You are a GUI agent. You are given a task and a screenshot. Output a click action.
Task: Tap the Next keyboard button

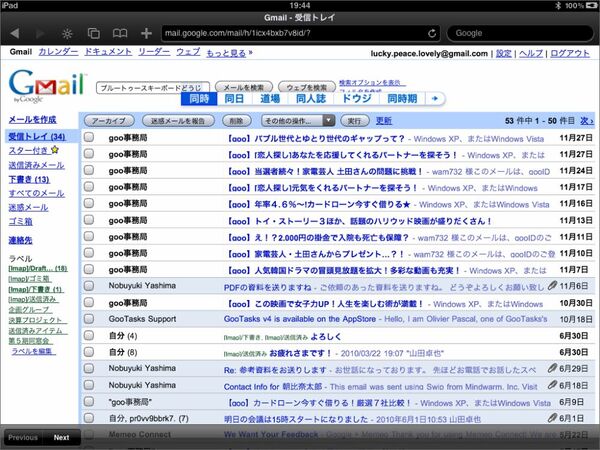click(x=61, y=437)
